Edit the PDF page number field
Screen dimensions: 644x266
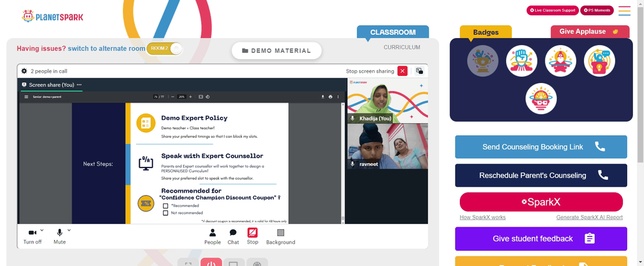pyautogui.click(x=156, y=97)
